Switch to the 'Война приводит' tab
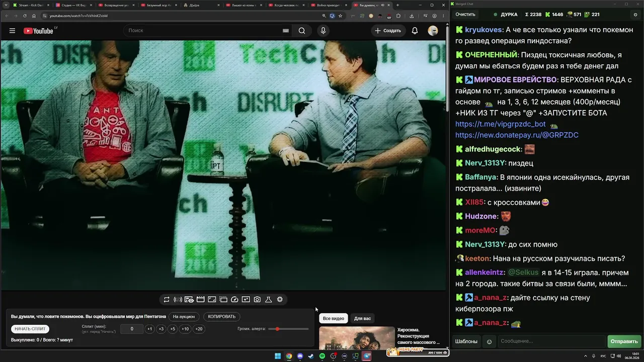Viewport: 644px width, 362px height. 330,5
